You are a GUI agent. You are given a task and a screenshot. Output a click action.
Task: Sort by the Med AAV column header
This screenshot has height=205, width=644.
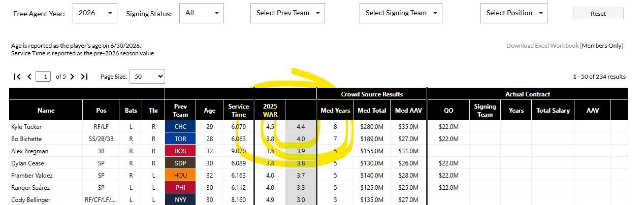408,110
